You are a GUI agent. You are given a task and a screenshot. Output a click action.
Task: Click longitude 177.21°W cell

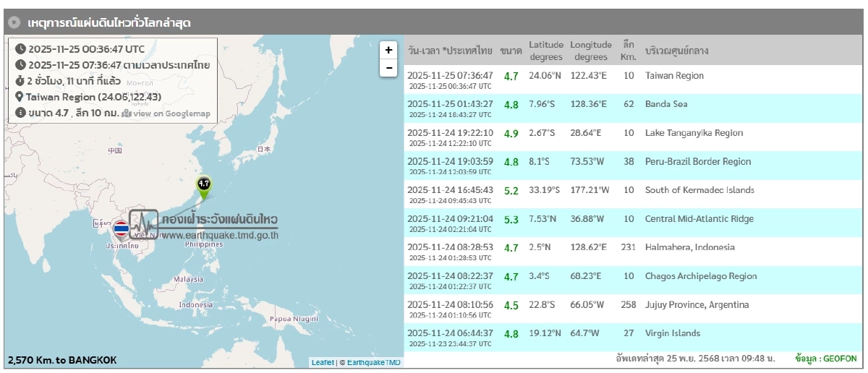pyautogui.click(x=590, y=190)
